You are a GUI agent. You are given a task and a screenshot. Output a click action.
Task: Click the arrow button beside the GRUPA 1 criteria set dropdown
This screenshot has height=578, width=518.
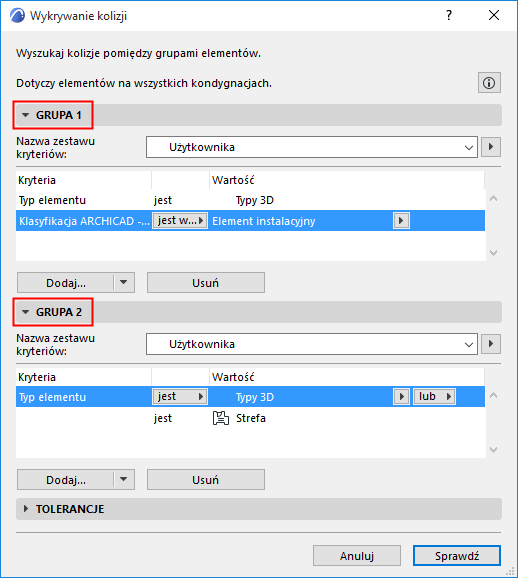click(491, 147)
